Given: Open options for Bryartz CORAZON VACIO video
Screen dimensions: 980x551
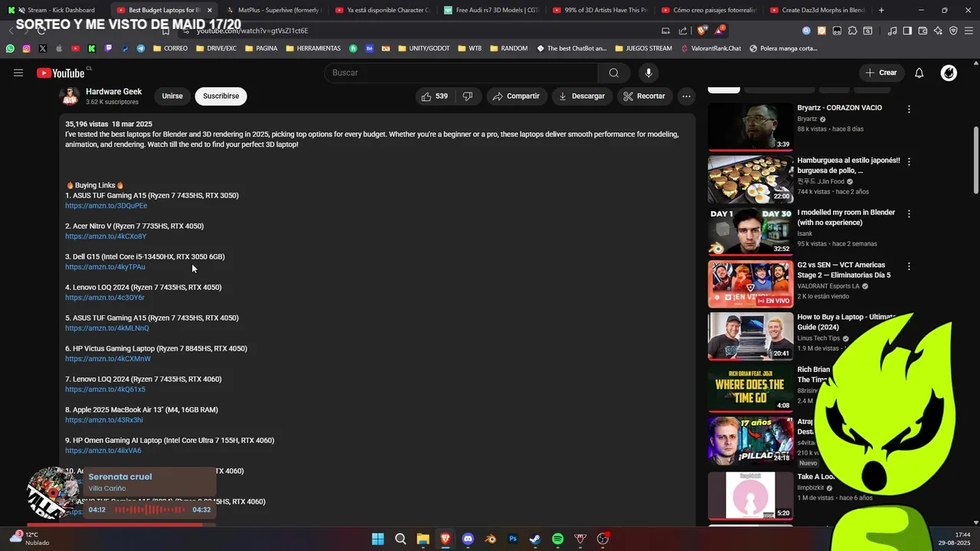Looking at the screenshot, I should coord(909,109).
